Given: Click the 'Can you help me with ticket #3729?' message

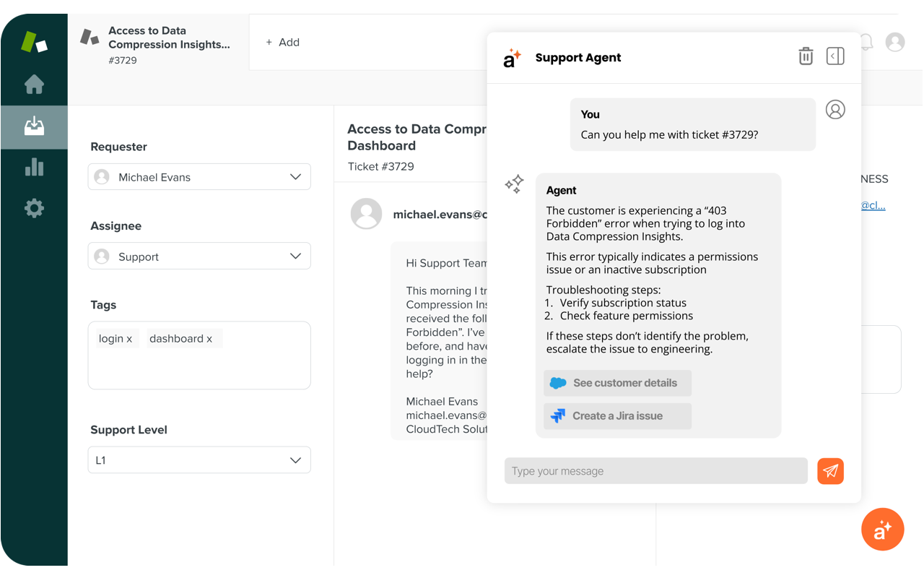Looking at the screenshot, I should [x=669, y=134].
